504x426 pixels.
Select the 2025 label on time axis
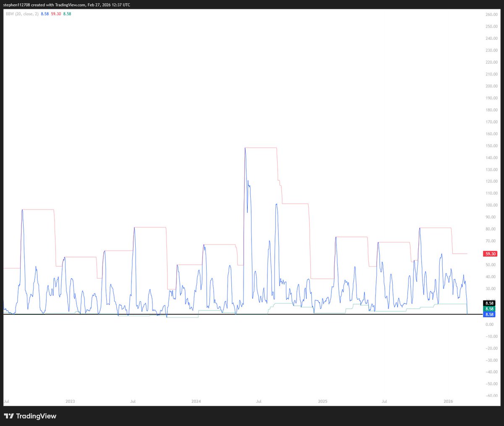click(x=323, y=401)
